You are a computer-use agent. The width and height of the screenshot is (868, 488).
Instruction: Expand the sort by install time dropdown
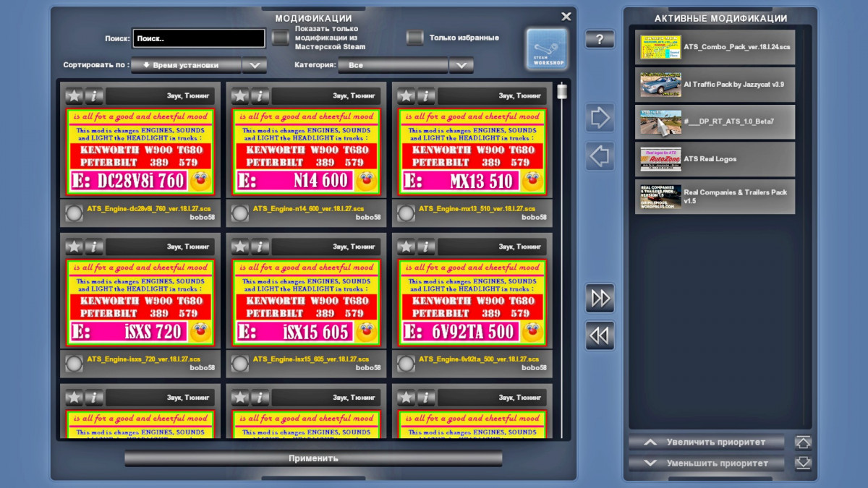(x=254, y=65)
